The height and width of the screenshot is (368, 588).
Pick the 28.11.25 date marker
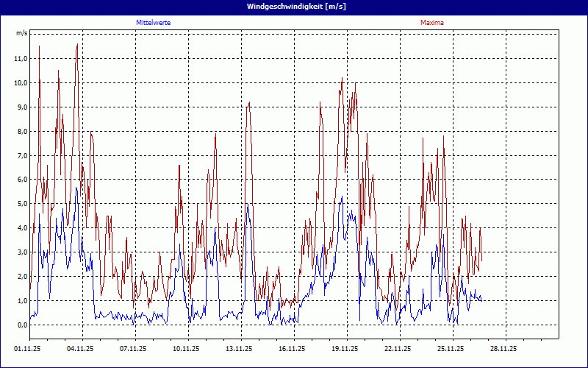[x=503, y=349]
